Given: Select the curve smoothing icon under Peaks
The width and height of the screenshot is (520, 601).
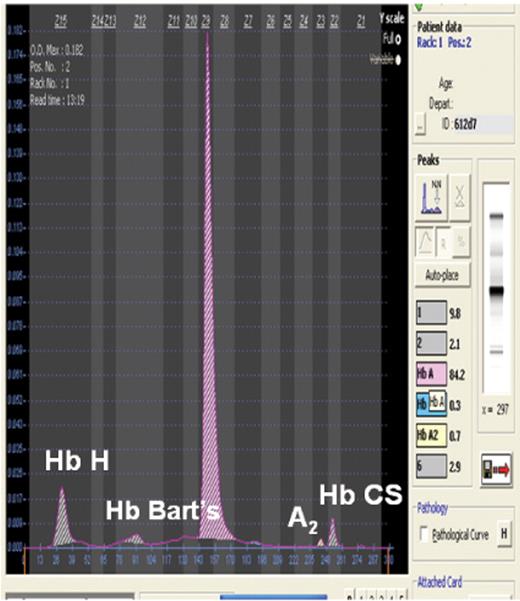Looking at the screenshot, I should (x=425, y=242).
